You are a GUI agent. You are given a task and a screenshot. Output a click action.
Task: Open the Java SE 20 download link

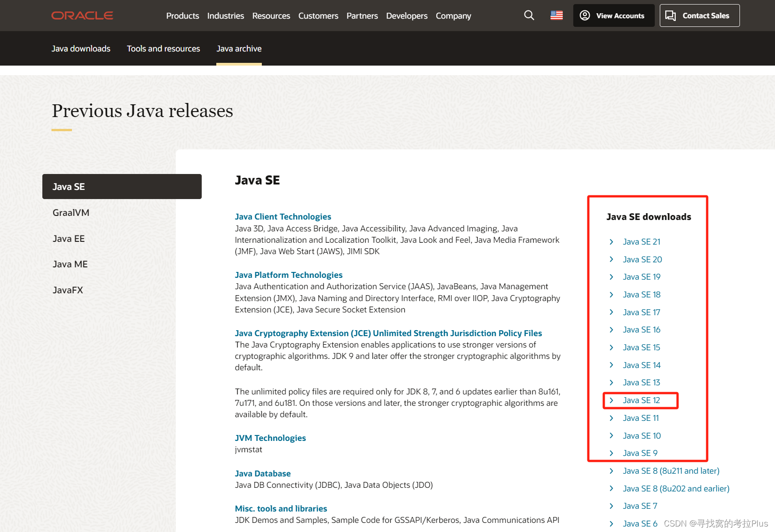pos(642,259)
